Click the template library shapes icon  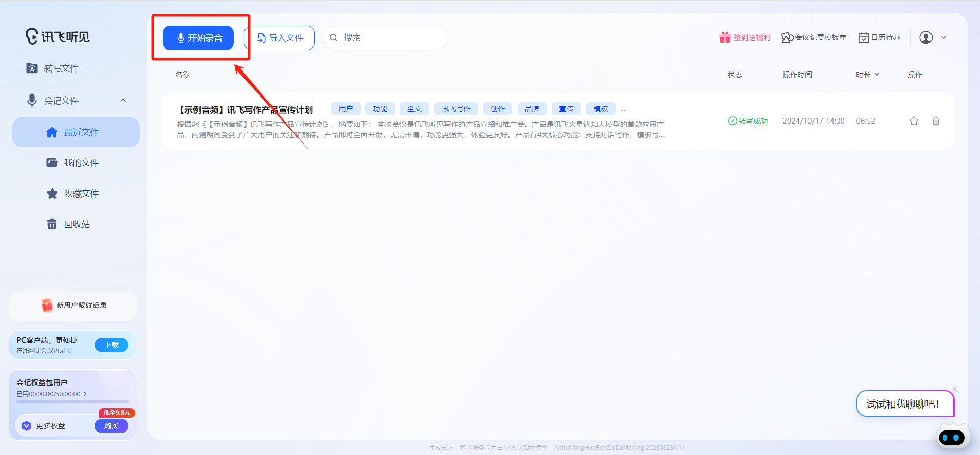(x=788, y=38)
